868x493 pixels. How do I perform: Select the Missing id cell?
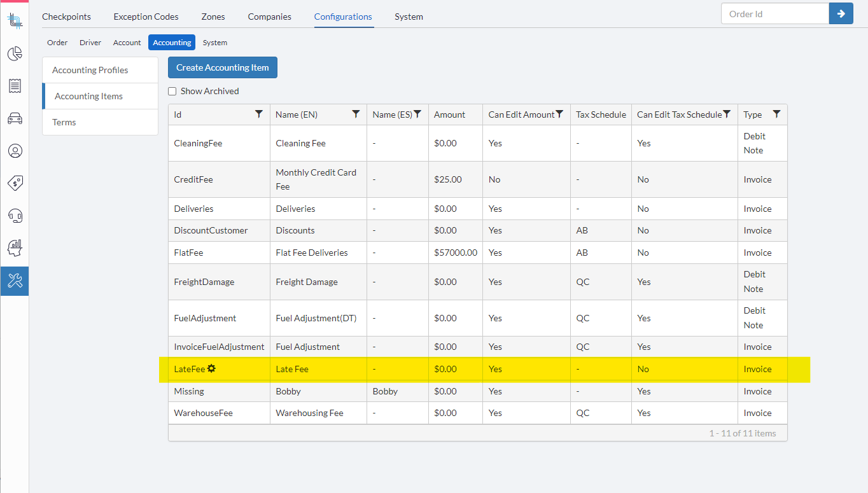tap(220, 391)
